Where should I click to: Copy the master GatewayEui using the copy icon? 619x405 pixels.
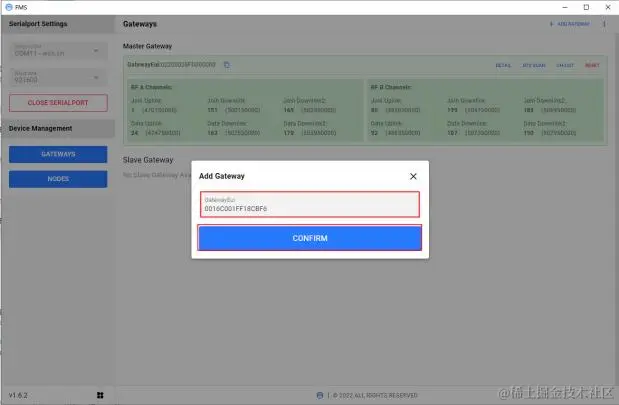[x=227, y=65]
